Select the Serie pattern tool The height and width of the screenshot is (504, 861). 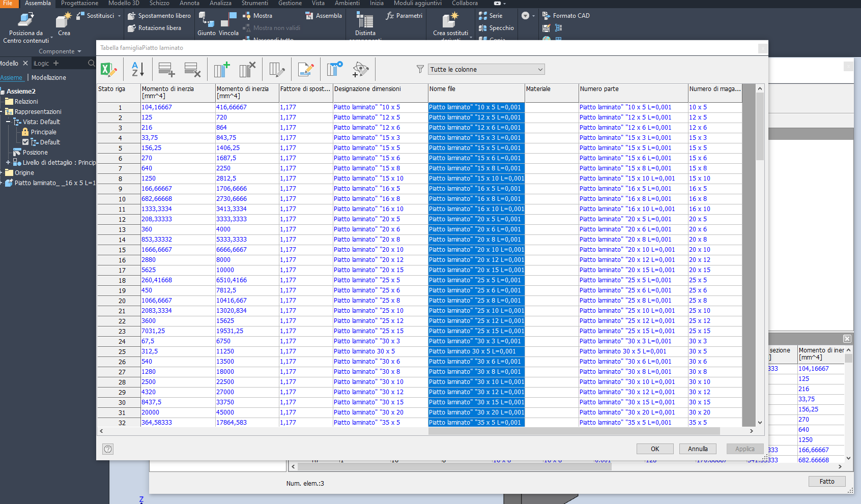491,16
